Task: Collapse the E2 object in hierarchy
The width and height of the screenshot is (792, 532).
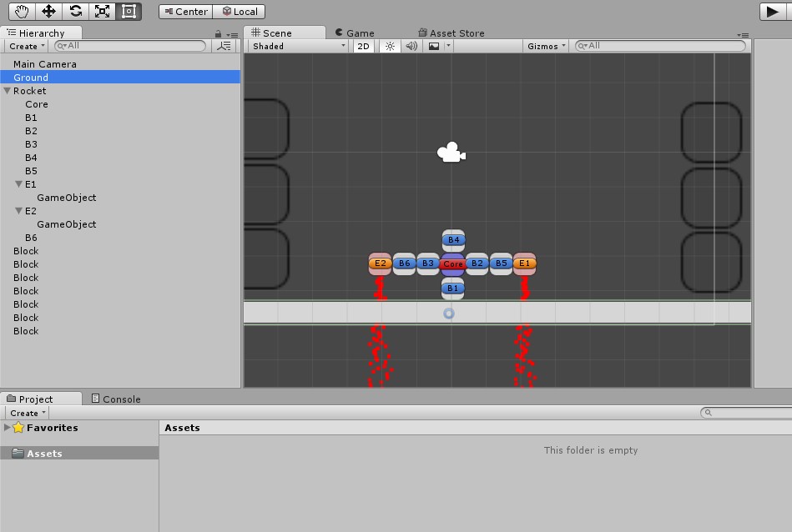Action: point(18,211)
